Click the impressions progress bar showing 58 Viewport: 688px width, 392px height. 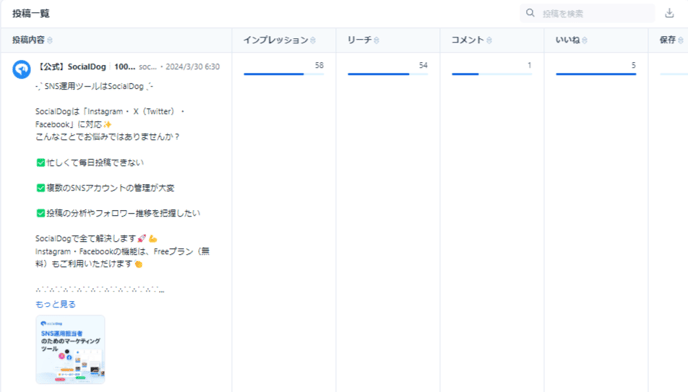click(284, 74)
